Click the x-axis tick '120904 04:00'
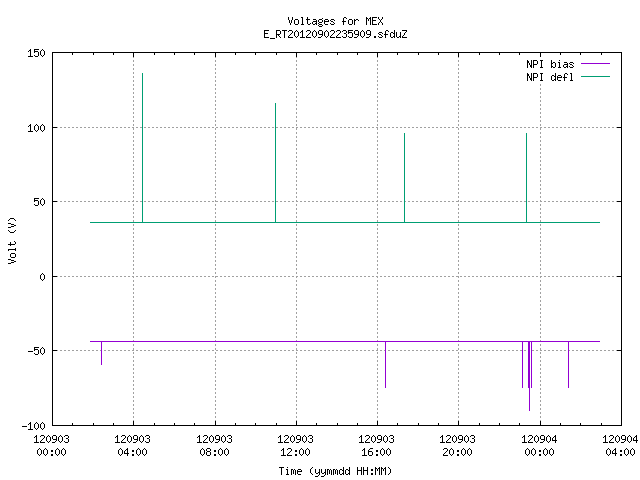 click(620, 446)
